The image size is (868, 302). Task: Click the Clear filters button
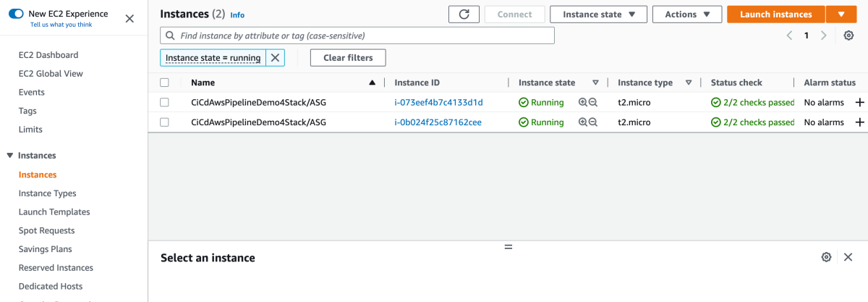[x=348, y=58]
